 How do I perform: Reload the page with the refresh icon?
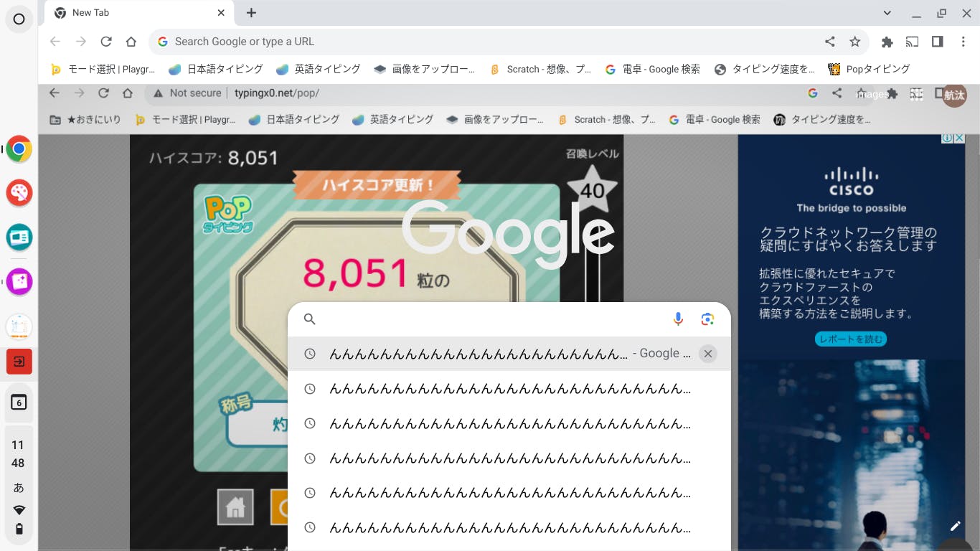(106, 42)
